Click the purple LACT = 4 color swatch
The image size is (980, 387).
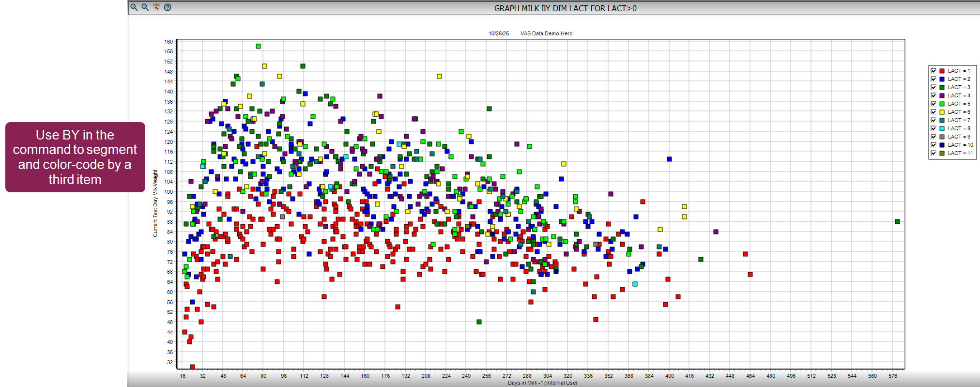click(942, 95)
